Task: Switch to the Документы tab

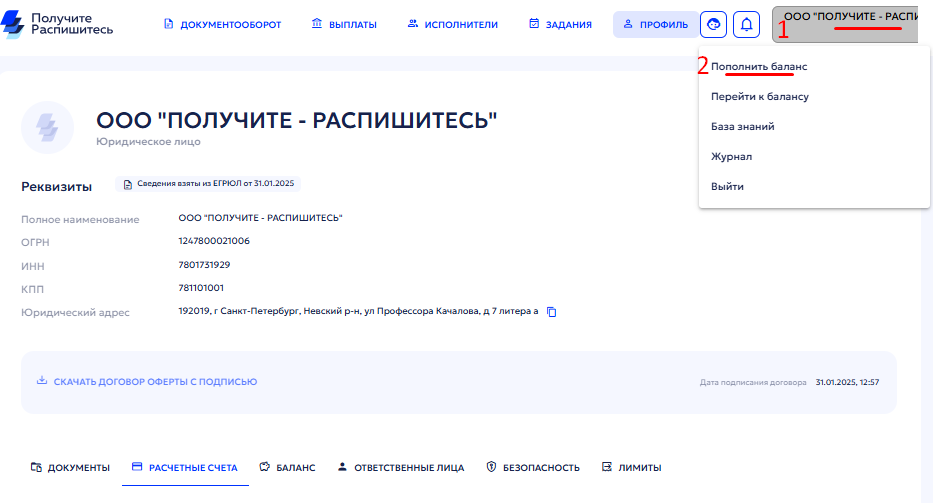Action: coord(70,467)
